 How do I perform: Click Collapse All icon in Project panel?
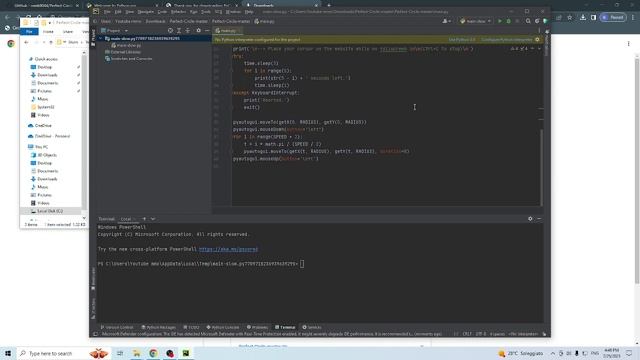188,31
